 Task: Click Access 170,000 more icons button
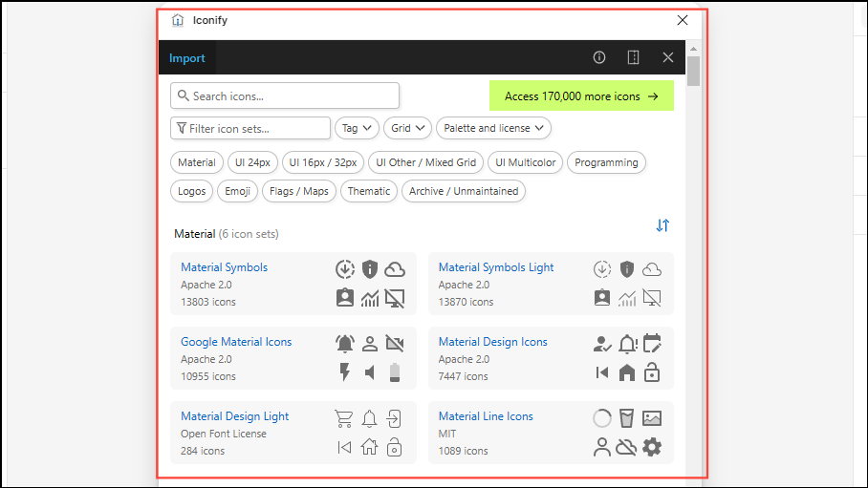tap(581, 95)
